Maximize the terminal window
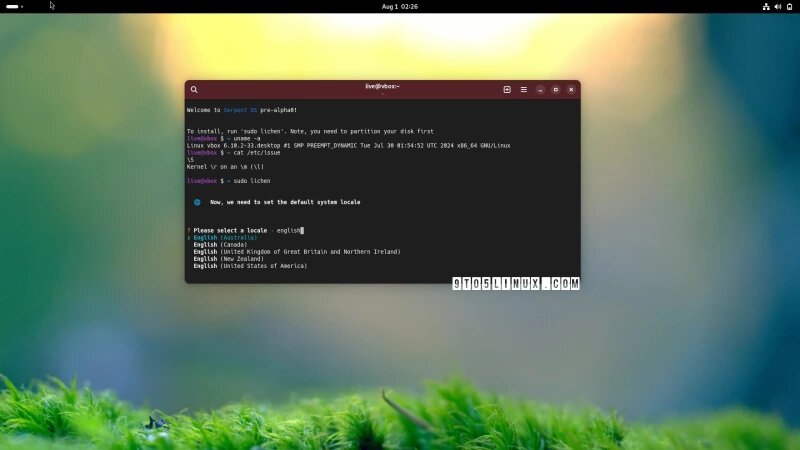The width and height of the screenshot is (800, 450). tap(556, 90)
